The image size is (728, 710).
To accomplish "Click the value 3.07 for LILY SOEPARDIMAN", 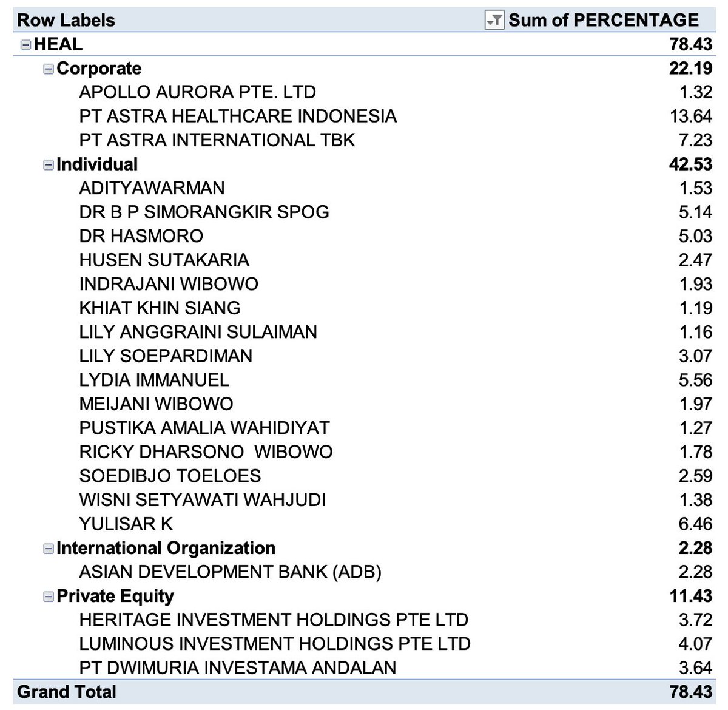I will click(x=695, y=356).
